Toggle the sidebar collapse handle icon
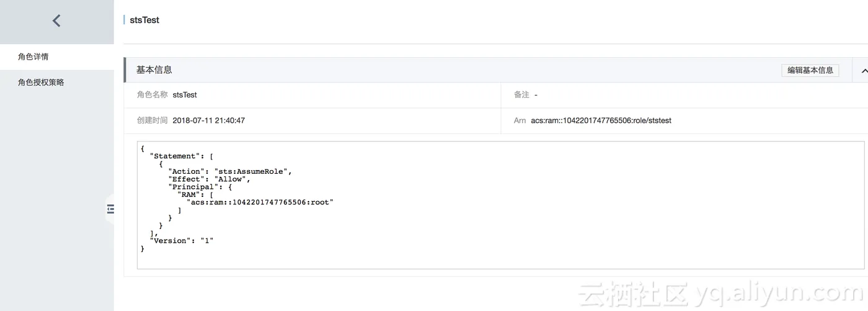The image size is (868, 311). click(x=111, y=209)
